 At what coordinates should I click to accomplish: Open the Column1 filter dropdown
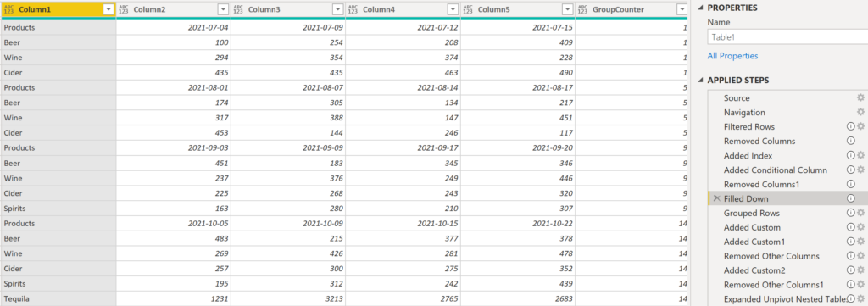point(108,9)
